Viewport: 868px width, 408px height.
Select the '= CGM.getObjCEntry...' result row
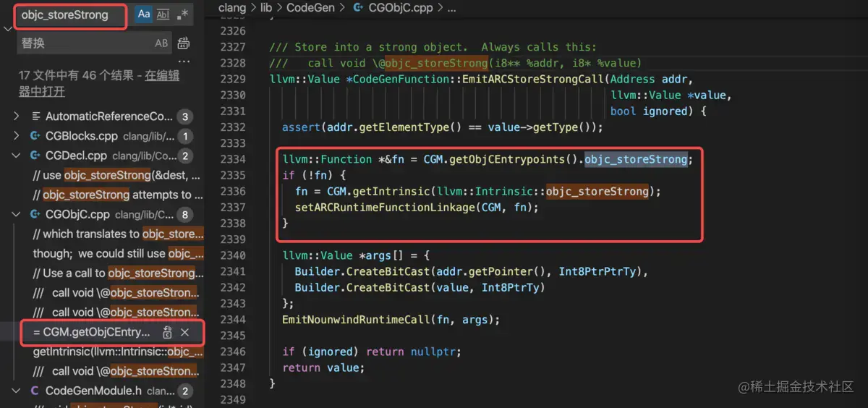(103, 333)
